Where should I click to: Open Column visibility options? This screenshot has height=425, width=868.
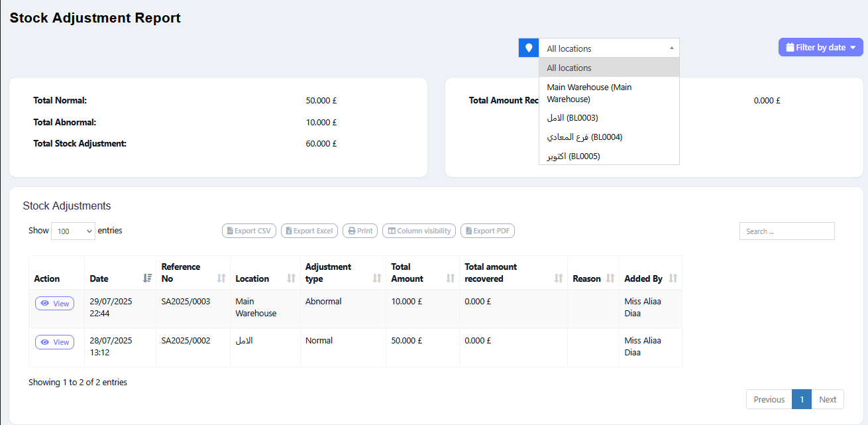coord(419,231)
